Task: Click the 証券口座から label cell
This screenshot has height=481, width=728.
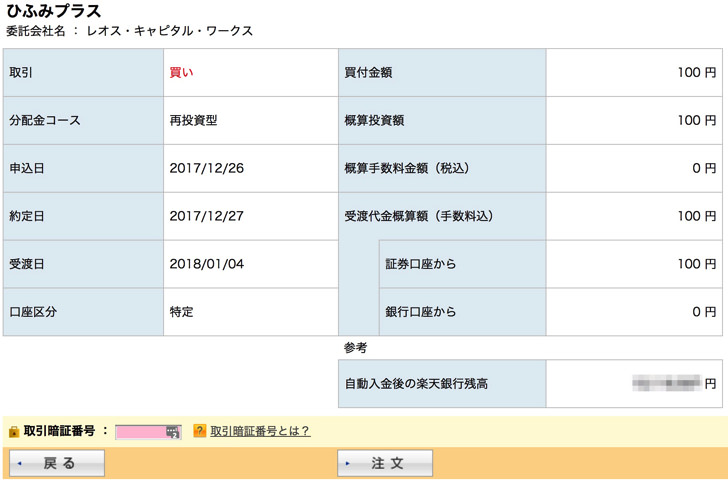Action: tap(462, 264)
